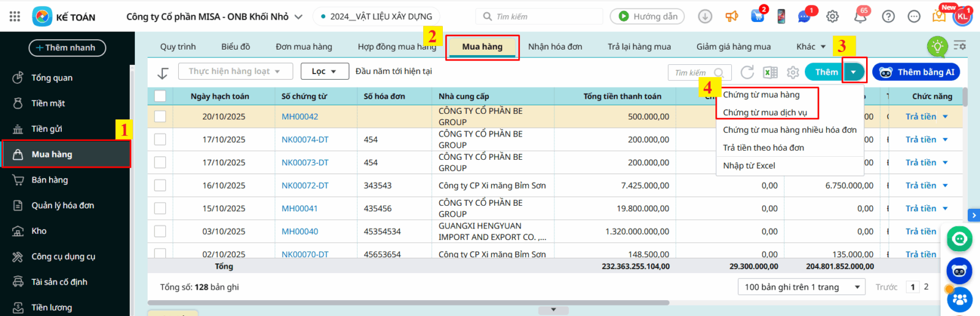Choose Chứng từ mua dịch vụ
Viewport: 980px width, 316px height.
tap(764, 113)
